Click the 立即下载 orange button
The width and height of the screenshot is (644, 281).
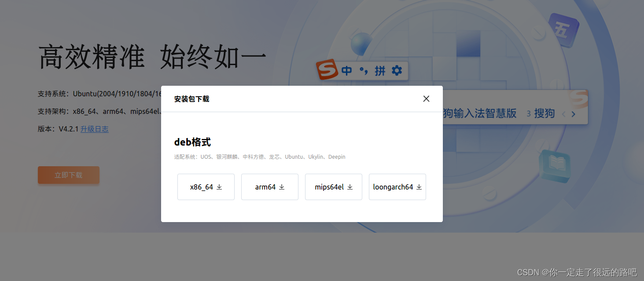click(x=69, y=175)
